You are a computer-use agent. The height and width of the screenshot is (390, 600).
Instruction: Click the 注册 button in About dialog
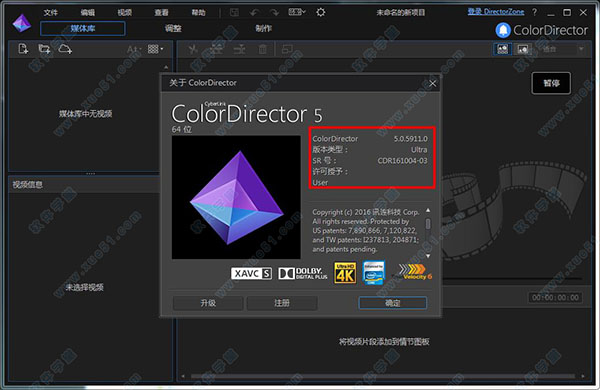coord(282,303)
